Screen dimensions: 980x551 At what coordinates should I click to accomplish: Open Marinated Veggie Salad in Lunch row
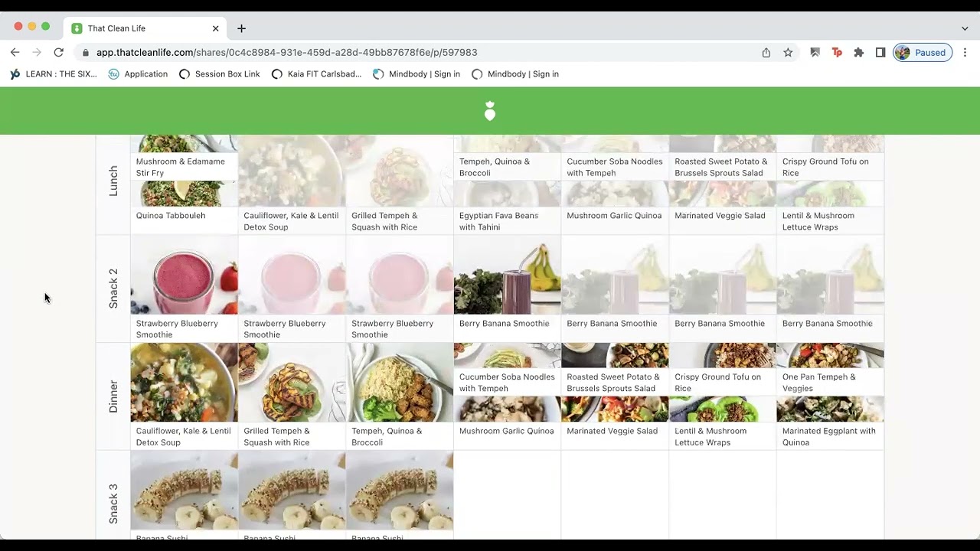coord(723,207)
